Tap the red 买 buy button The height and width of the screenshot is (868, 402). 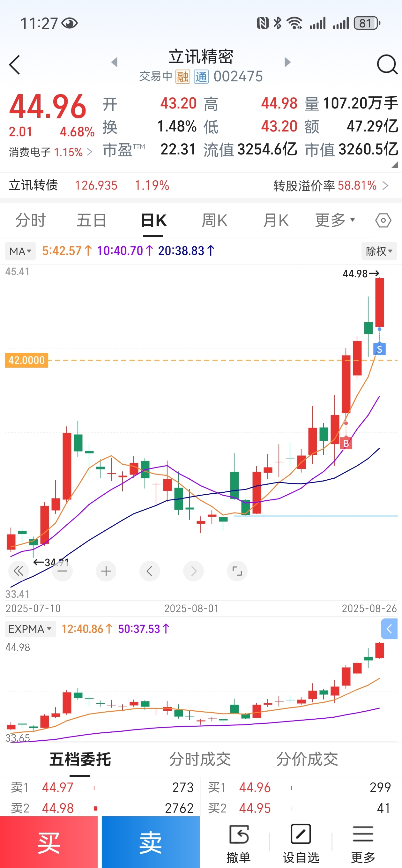[49, 842]
